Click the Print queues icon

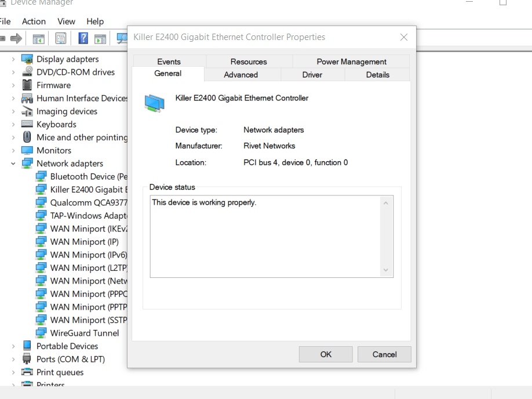(27, 372)
